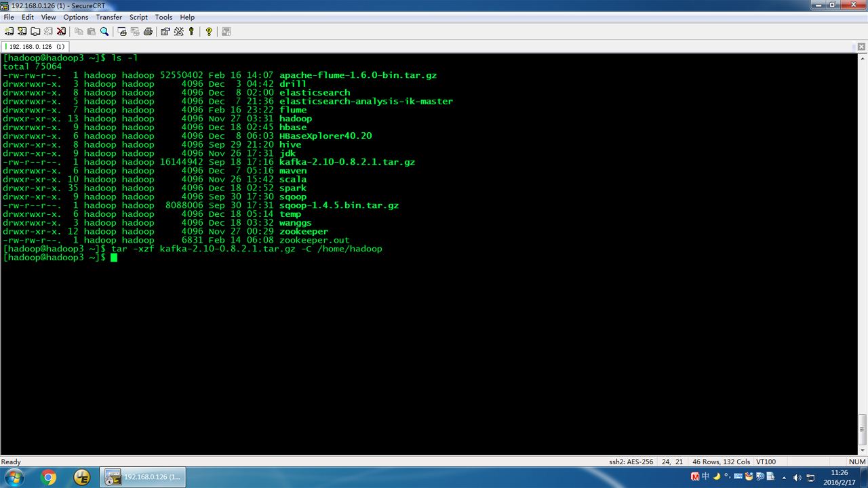This screenshot has height=488, width=868.
Task: Click the Quick Connect lightning icon
Action: tap(22, 31)
